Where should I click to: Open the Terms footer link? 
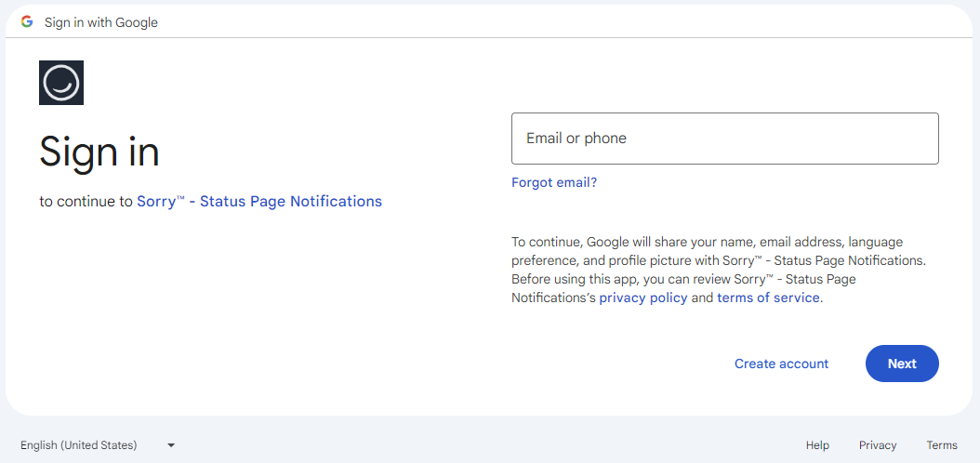click(x=942, y=445)
